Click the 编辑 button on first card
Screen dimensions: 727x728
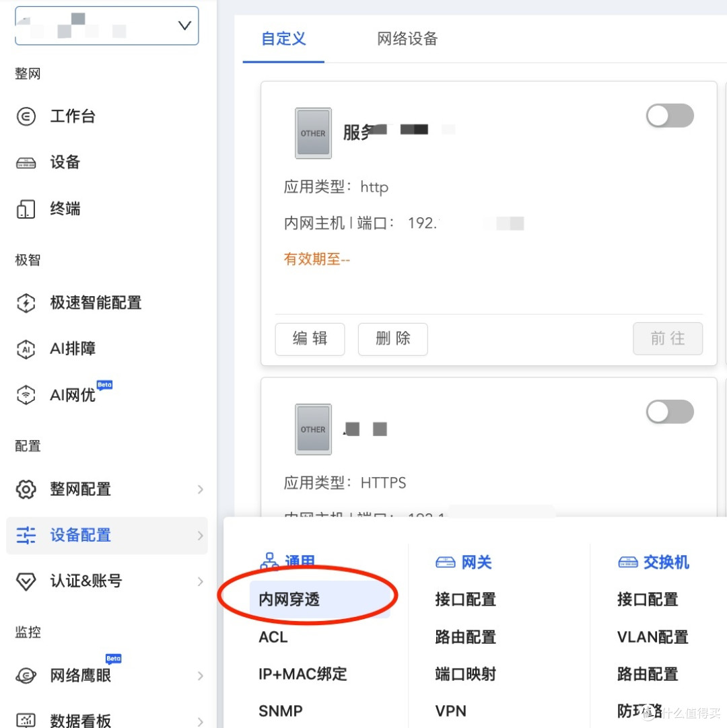pos(310,339)
